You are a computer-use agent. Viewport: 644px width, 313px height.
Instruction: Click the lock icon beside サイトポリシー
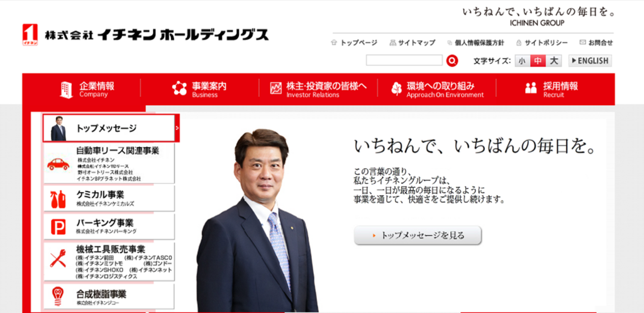point(519,42)
